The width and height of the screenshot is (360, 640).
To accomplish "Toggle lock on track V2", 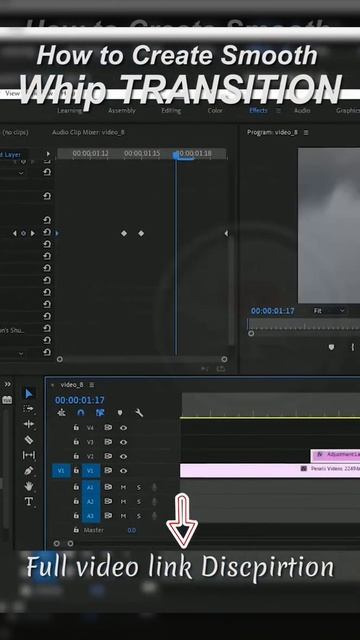I will point(76,456).
